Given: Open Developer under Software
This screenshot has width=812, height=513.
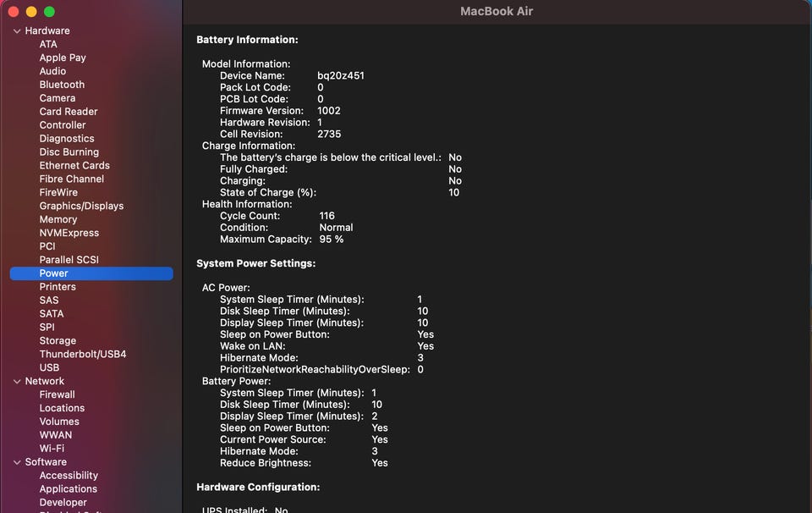Looking at the screenshot, I should pyautogui.click(x=63, y=503).
